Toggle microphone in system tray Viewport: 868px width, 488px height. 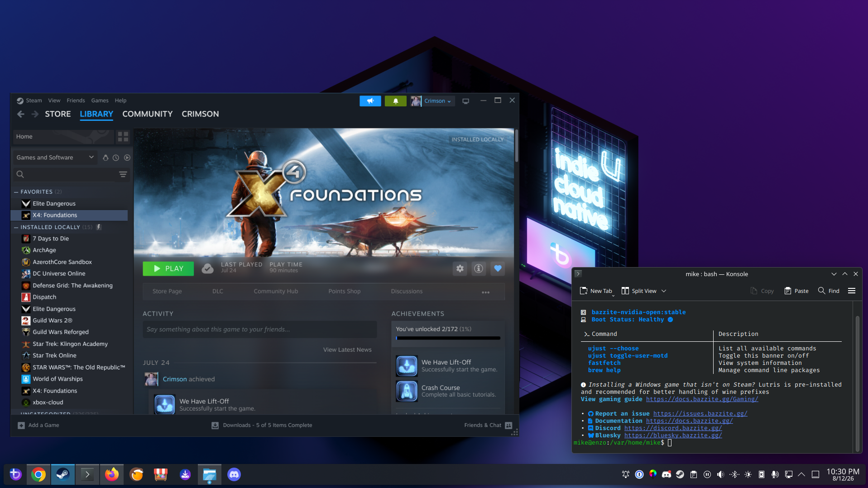point(775,474)
